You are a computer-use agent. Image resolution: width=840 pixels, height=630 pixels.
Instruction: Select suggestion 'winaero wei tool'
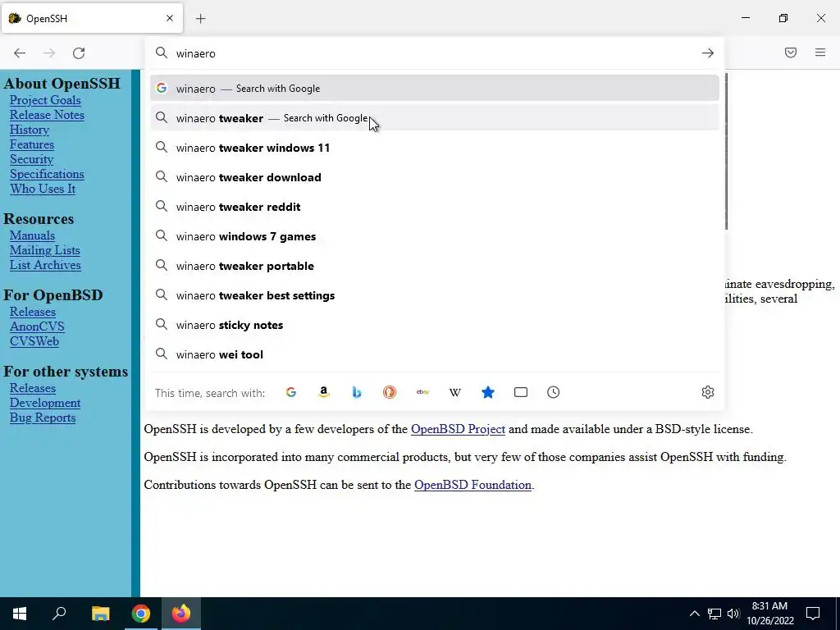[435, 354]
